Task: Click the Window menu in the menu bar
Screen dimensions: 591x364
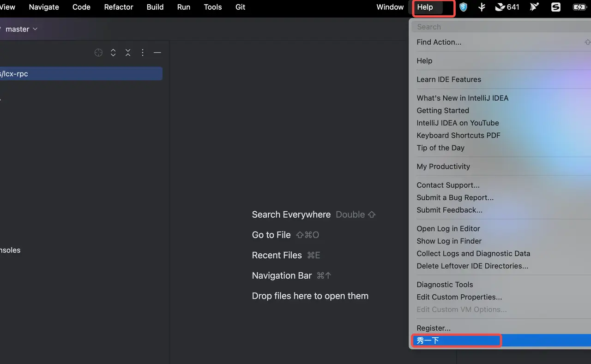Action: coord(390,7)
